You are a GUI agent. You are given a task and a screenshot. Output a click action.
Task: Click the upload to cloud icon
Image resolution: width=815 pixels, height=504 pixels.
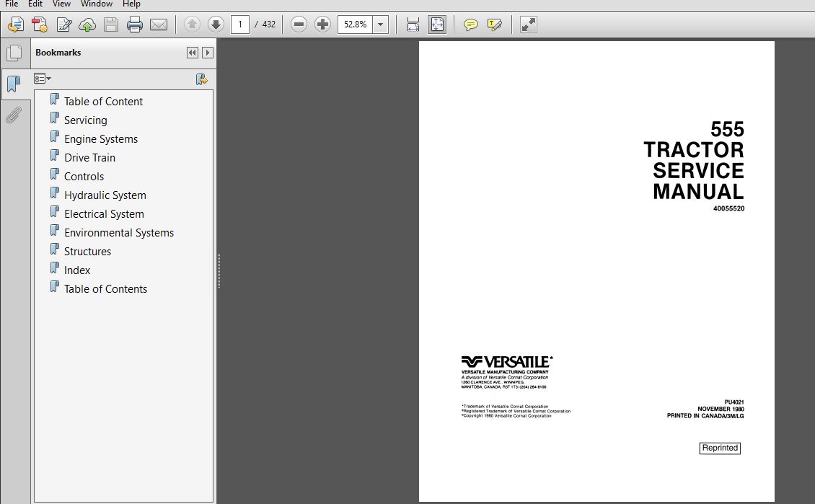[87, 25]
